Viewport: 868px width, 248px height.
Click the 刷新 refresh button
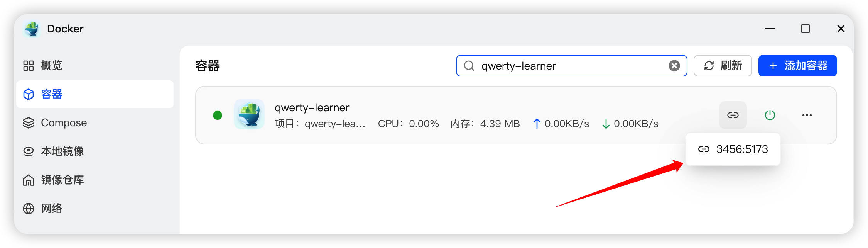(723, 66)
